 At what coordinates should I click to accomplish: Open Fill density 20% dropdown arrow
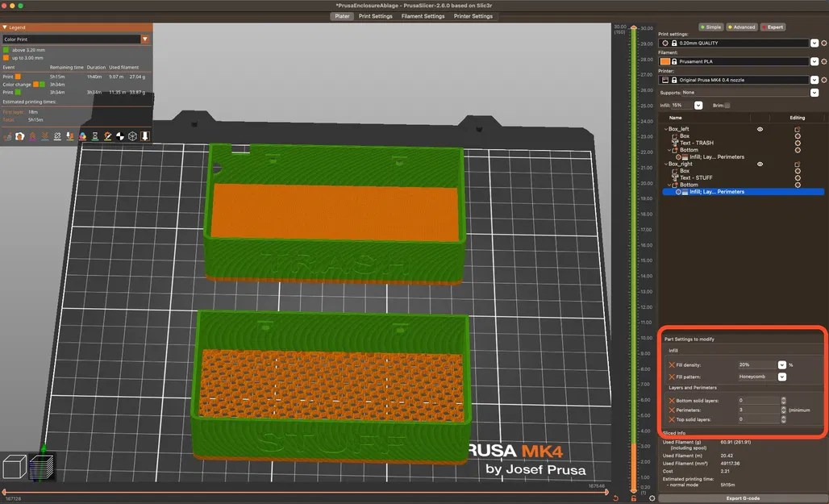point(782,365)
